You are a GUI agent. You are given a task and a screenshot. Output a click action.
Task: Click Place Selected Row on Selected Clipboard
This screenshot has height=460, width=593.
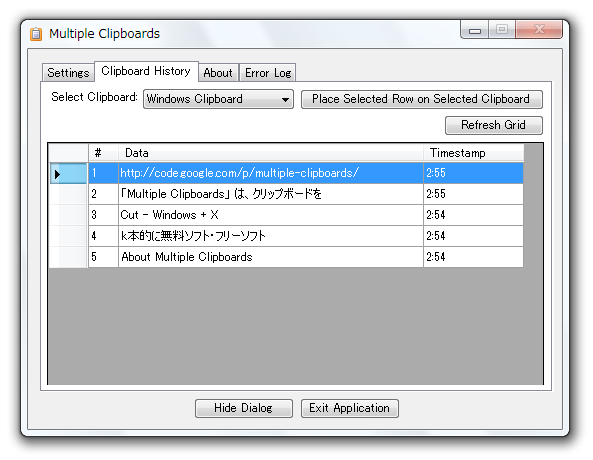click(x=422, y=99)
